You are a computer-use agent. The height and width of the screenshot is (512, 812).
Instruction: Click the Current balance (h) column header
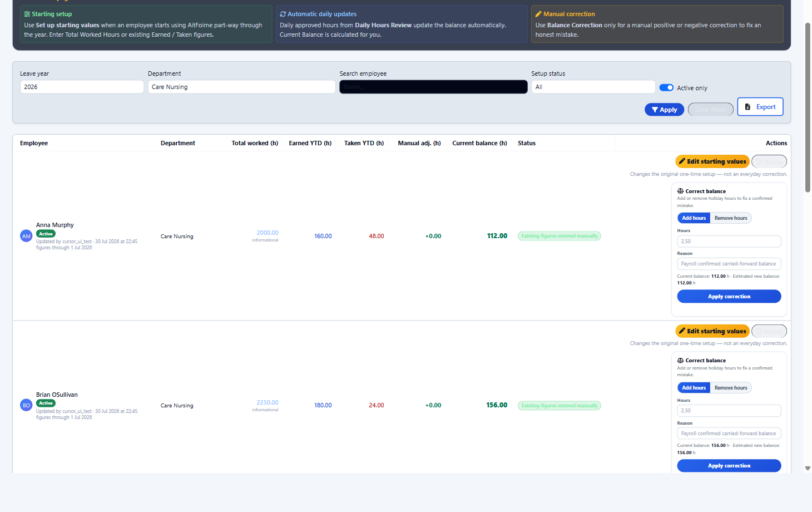(479, 143)
